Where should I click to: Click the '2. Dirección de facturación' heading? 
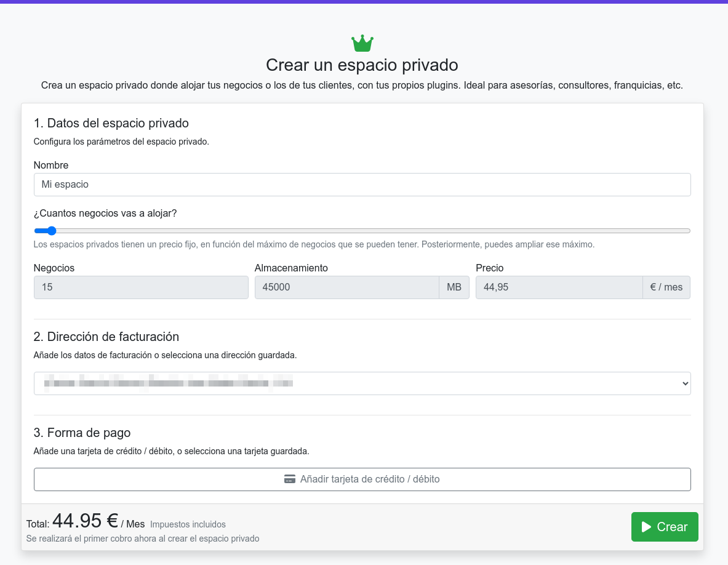coord(106,337)
